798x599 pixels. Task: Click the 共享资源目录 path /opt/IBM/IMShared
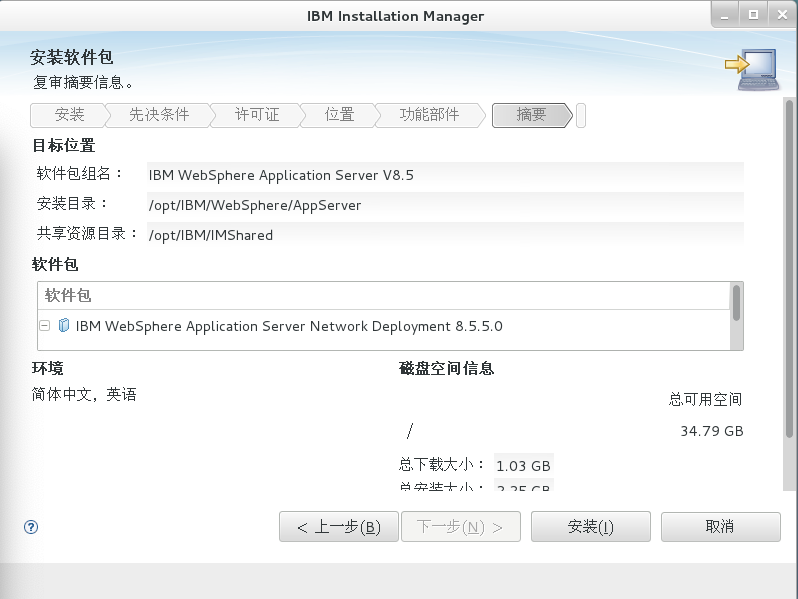click(x=445, y=235)
